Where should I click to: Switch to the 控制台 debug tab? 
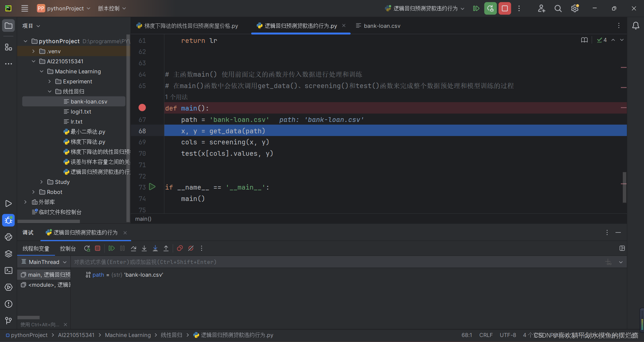click(68, 249)
